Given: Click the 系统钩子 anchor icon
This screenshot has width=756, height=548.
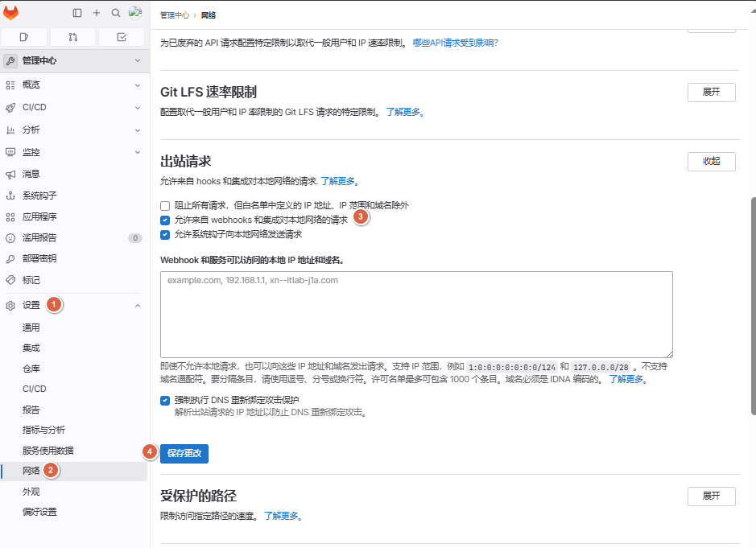Looking at the screenshot, I should (x=10, y=196).
